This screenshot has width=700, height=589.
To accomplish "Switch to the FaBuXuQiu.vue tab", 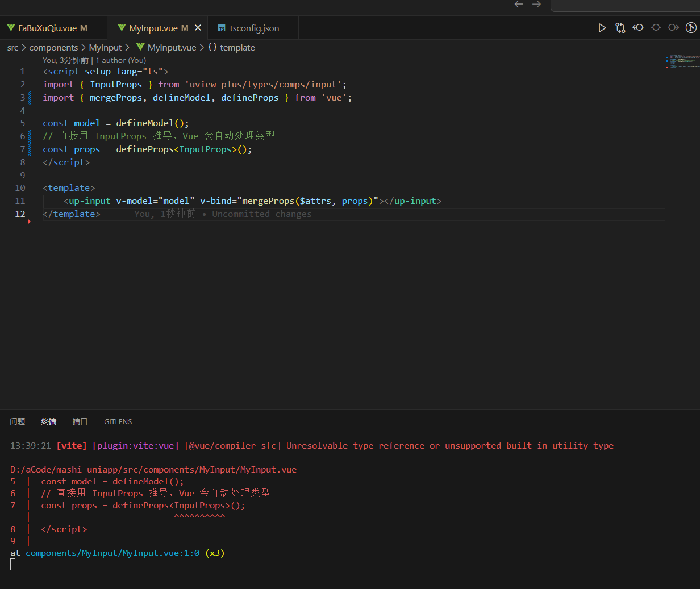I will click(53, 28).
